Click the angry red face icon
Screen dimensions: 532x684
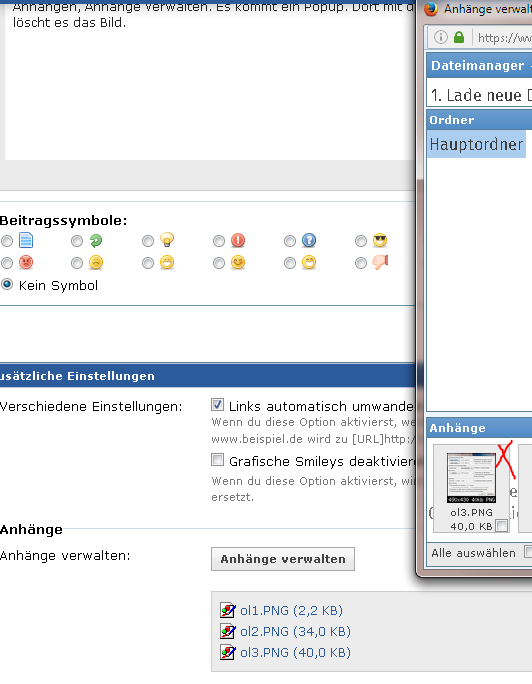point(26,262)
